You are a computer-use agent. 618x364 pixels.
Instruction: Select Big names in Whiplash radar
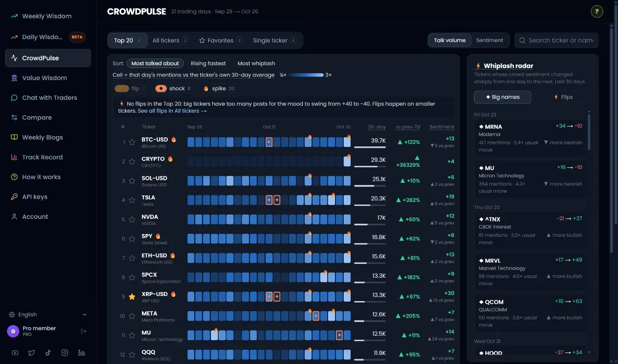(503, 97)
